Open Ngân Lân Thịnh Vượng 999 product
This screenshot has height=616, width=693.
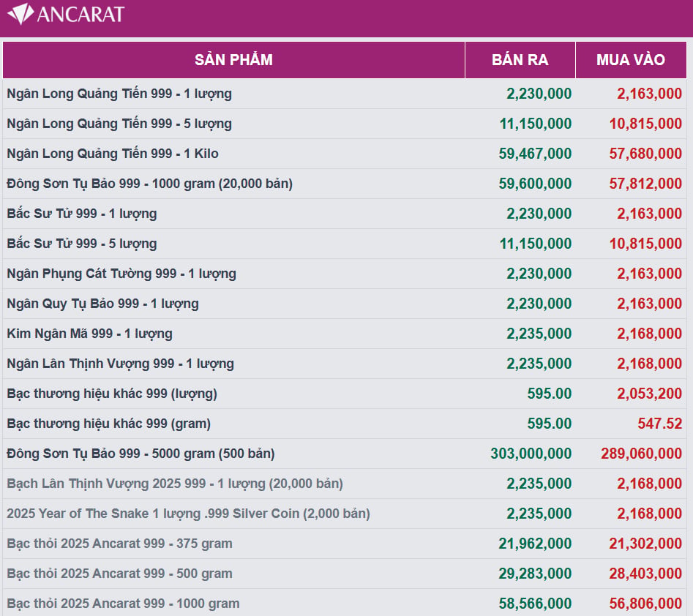120,364
